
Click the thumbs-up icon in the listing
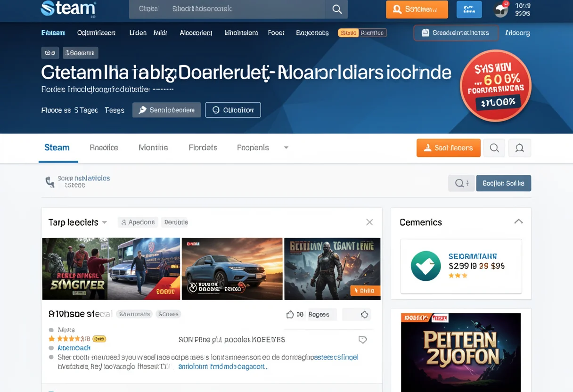(x=290, y=314)
